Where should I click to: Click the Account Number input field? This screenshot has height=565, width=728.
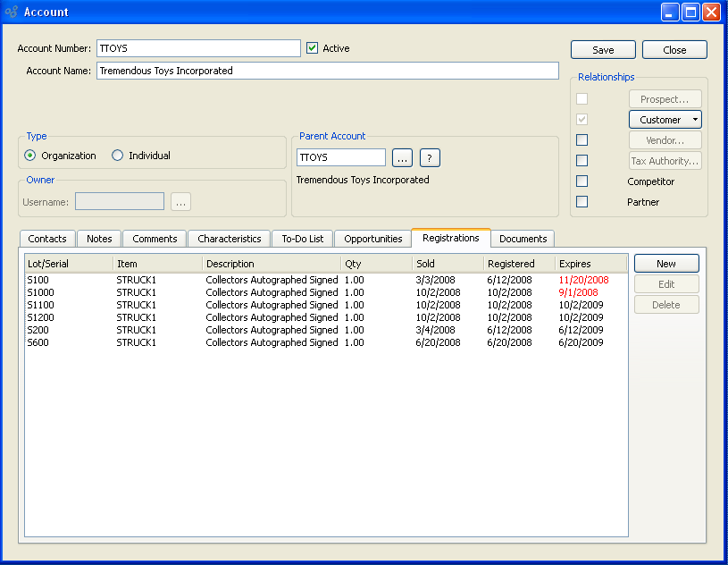[198, 48]
